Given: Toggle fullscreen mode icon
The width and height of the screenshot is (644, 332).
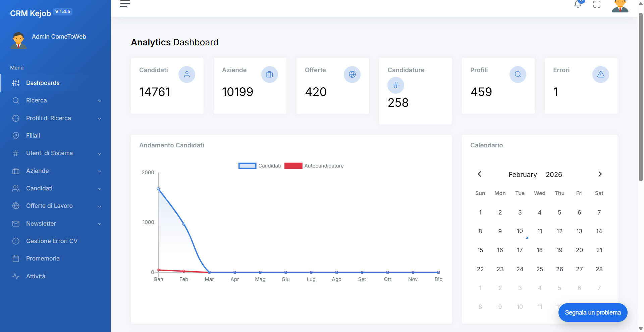Looking at the screenshot, I should [597, 4].
